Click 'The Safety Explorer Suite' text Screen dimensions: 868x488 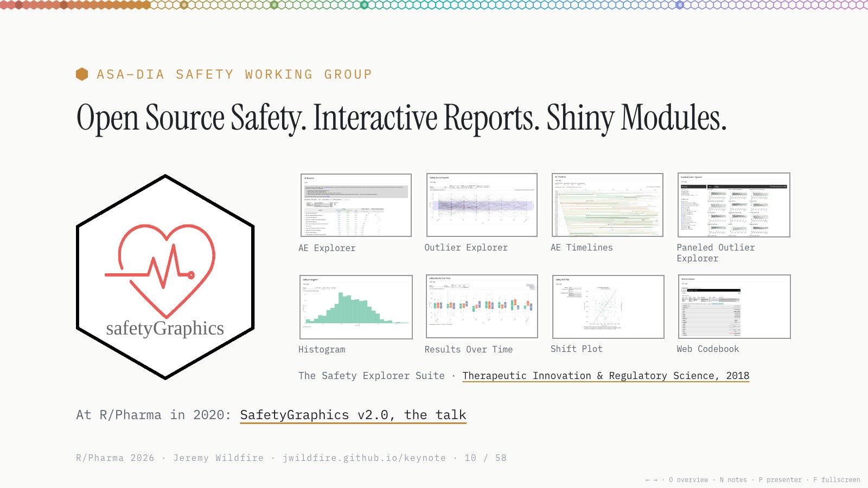pyautogui.click(x=372, y=376)
